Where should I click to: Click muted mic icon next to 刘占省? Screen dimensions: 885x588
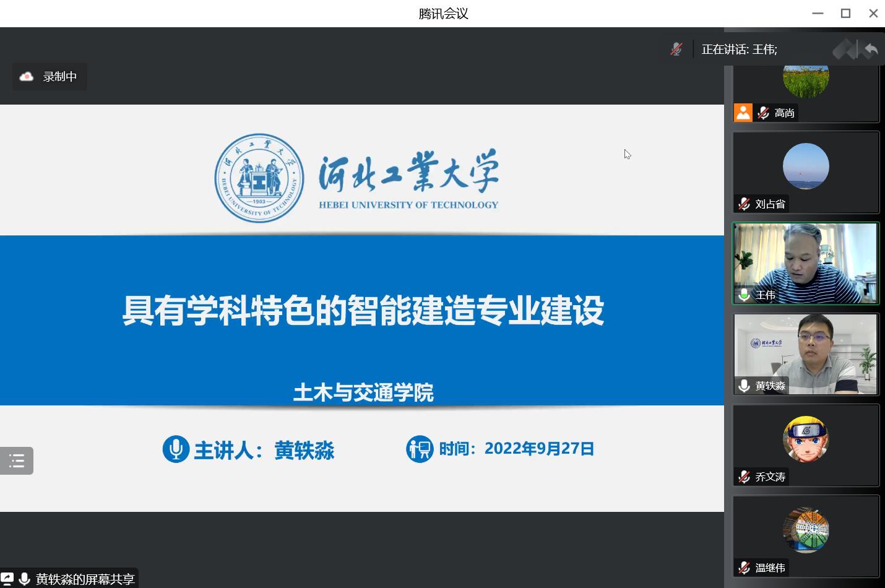click(x=744, y=204)
